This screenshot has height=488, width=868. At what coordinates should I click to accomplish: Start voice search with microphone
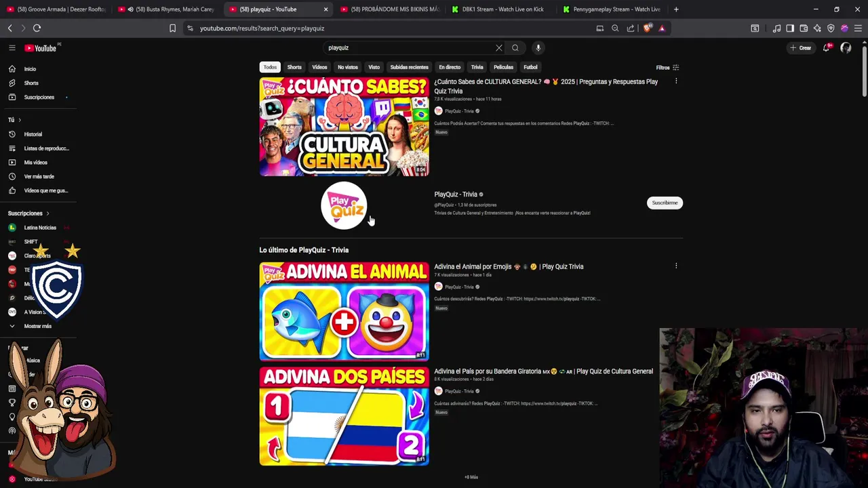(538, 48)
